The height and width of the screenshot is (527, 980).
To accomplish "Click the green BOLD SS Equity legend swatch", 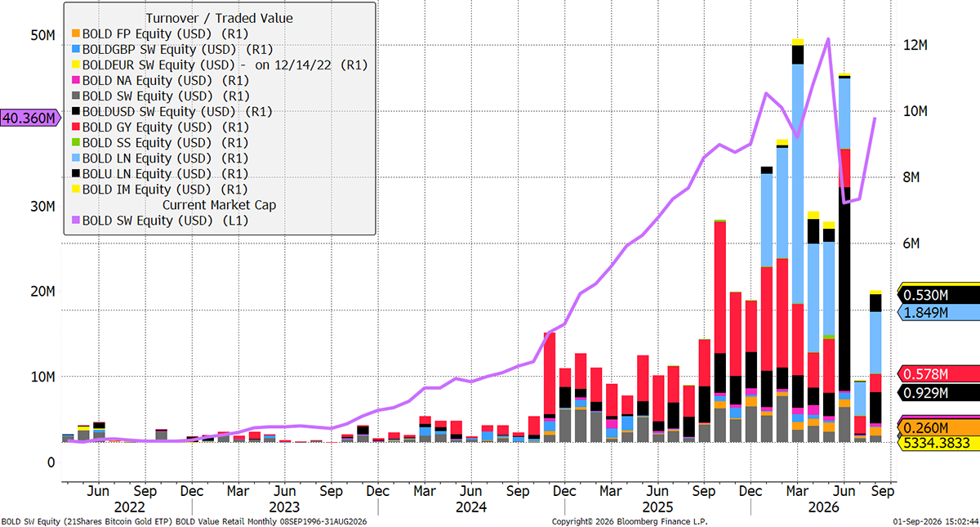I will (76, 142).
